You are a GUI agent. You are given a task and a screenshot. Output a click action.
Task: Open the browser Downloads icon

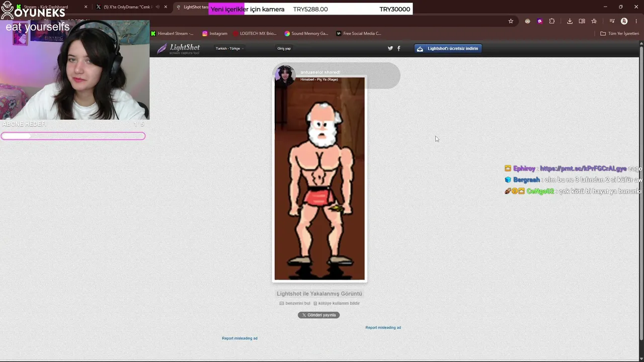pyautogui.click(x=570, y=21)
